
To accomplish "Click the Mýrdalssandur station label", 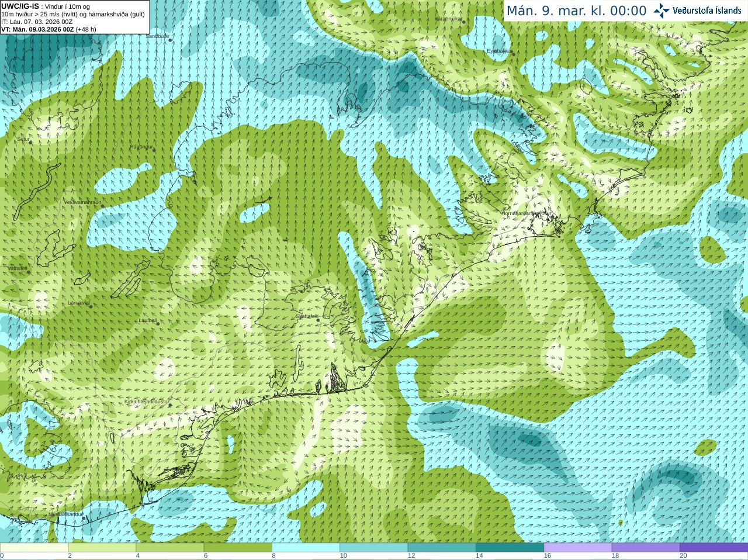I will (x=66, y=514).
